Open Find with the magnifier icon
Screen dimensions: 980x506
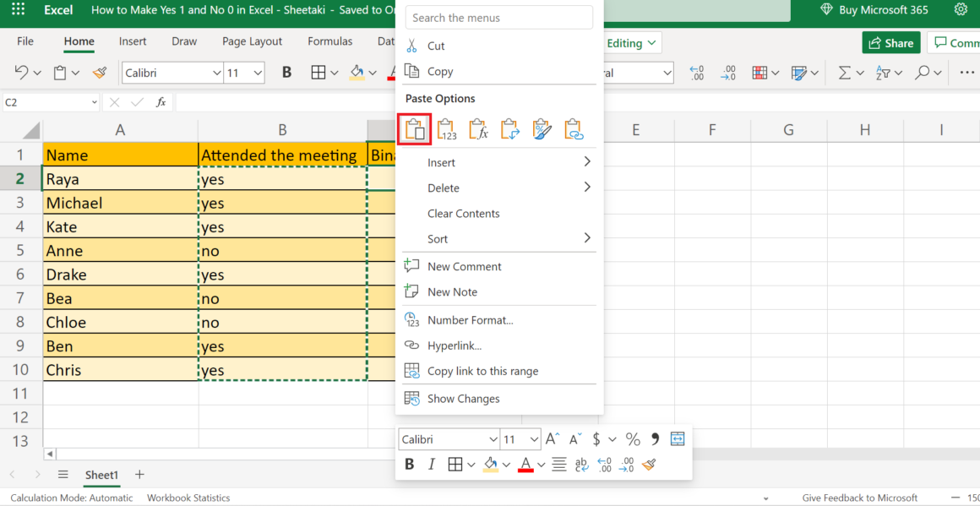coord(923,73)
